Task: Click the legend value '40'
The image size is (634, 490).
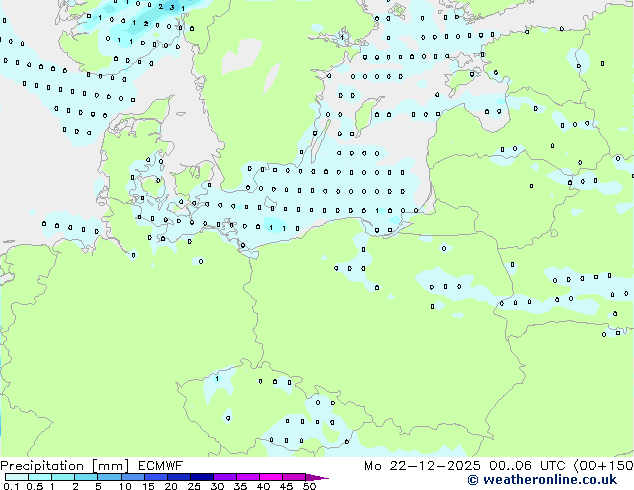Action: 263,486
